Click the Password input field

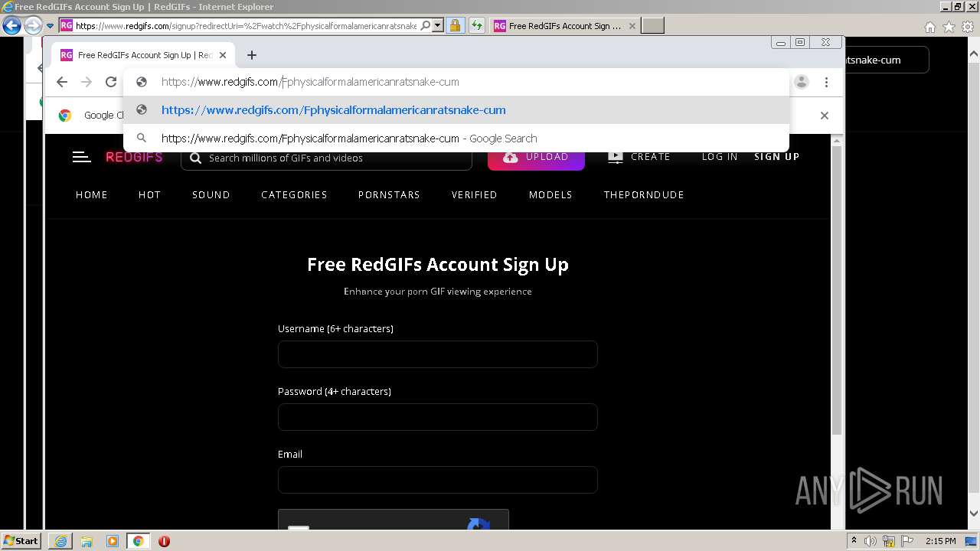[x=437, y=417]
